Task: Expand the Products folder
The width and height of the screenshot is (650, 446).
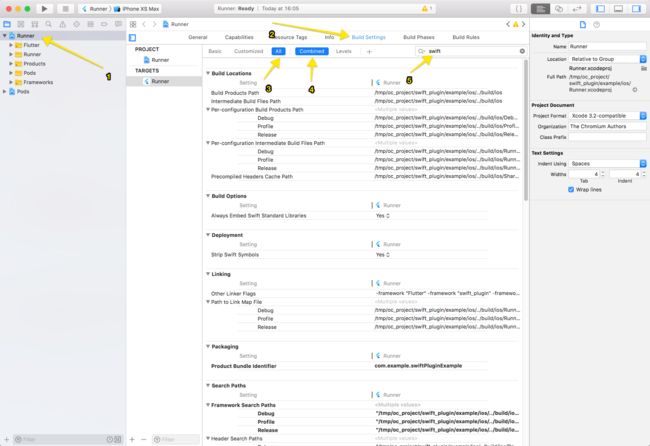Action: [11, 63]
